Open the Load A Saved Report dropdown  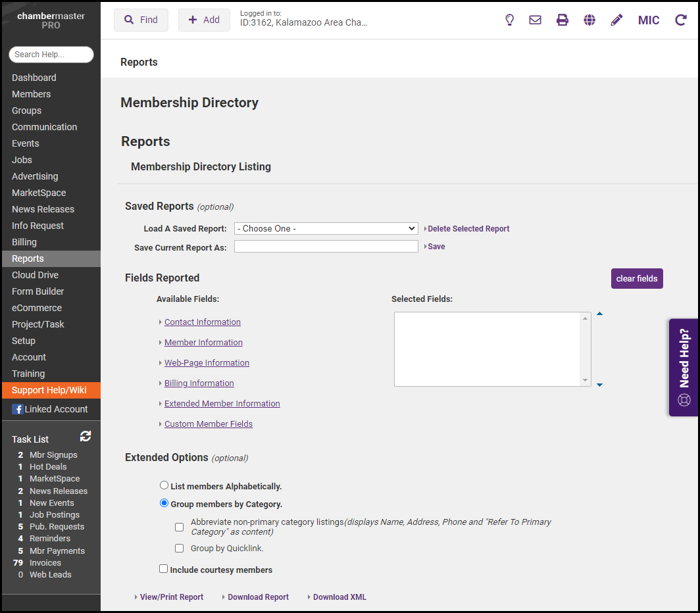point(326,228)
